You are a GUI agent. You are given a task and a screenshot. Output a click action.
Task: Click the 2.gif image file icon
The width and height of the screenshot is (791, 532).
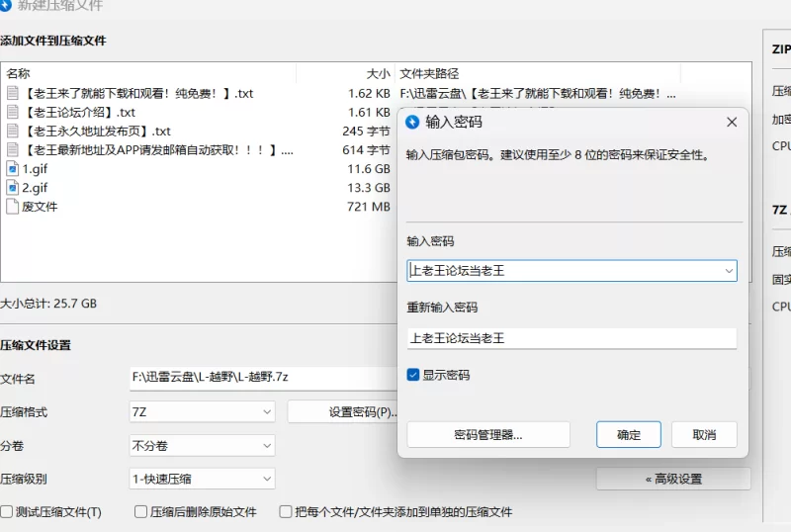tap(13, 188)
